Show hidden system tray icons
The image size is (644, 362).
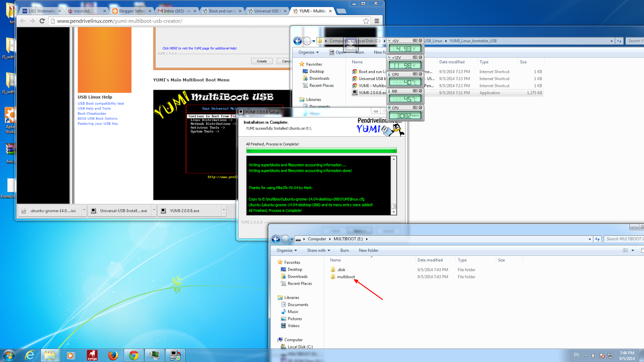coord(586,356)
